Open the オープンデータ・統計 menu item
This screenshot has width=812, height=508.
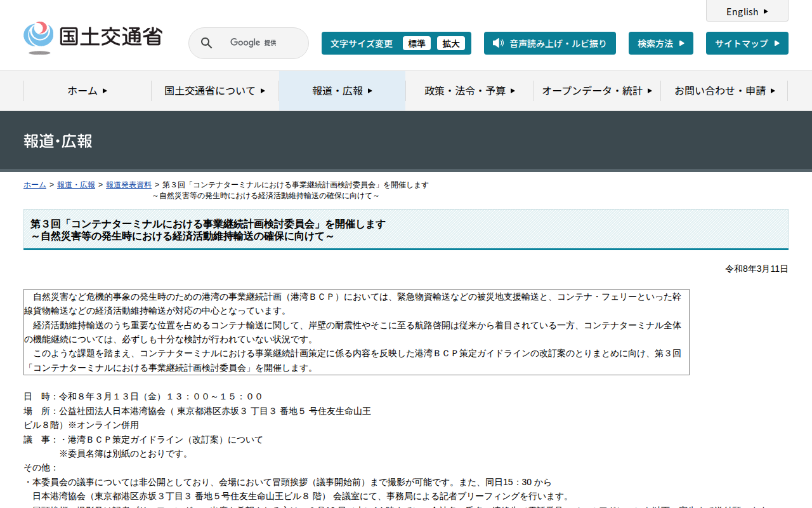click(597, 91)
